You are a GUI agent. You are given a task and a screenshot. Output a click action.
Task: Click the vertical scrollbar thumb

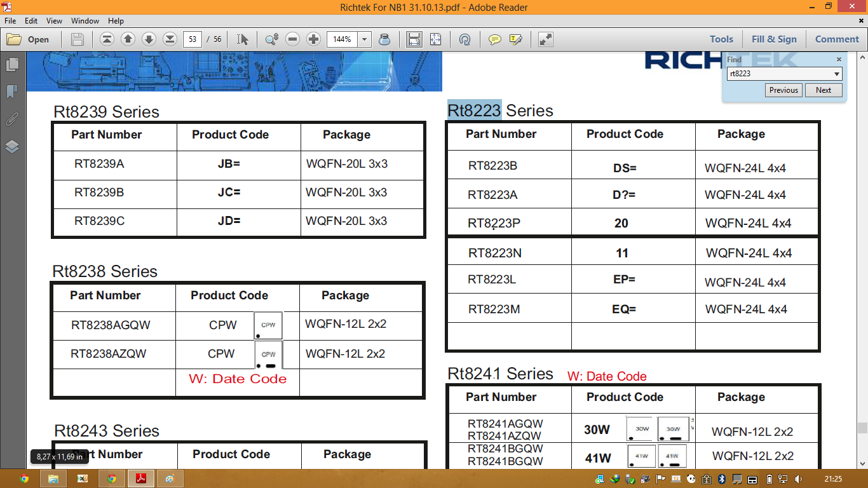point(862,428)
